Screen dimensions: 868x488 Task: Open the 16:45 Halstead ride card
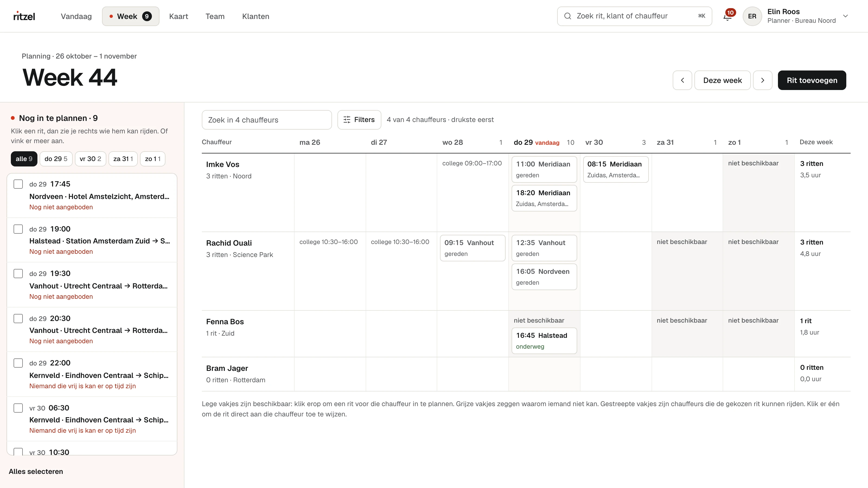click(x=544, y=341)
